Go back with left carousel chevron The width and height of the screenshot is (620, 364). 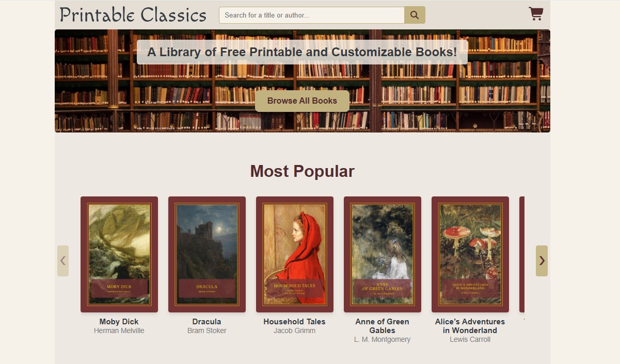tap(63, 261)
